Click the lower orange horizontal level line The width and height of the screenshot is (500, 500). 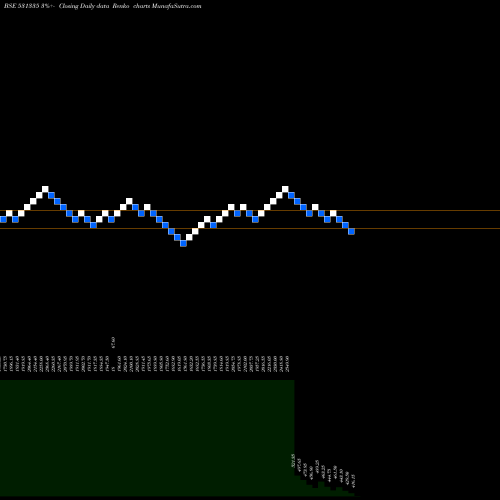[250, 229]
